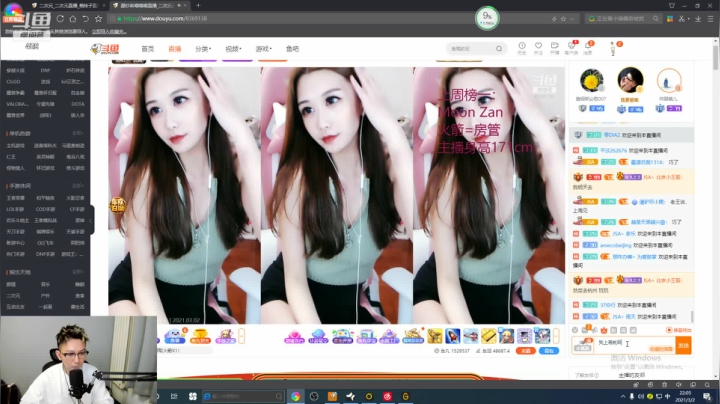Open the 首页 nav item
Viewport: 720px width, 404px height.
[147, 49]
